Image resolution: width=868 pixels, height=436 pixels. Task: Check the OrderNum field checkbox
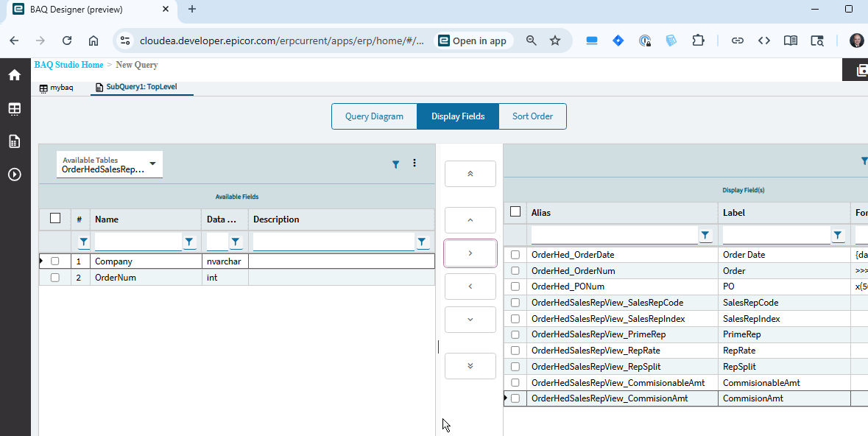(x=55, y=278)
